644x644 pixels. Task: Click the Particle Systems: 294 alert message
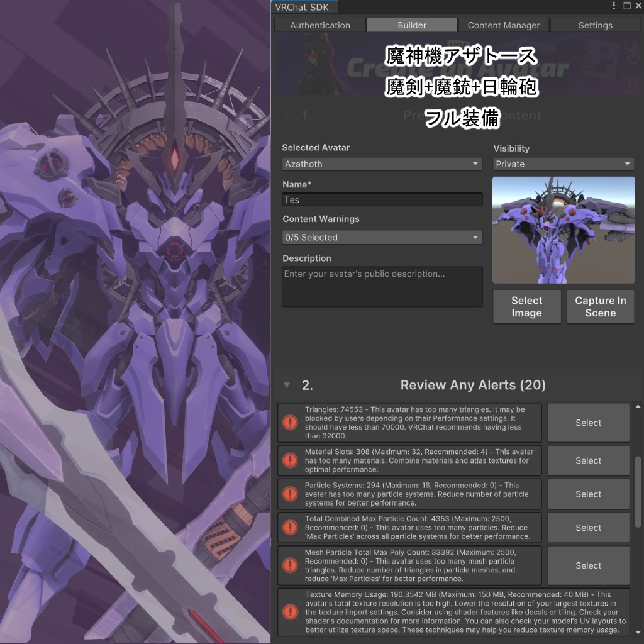[x=416, y=494]
